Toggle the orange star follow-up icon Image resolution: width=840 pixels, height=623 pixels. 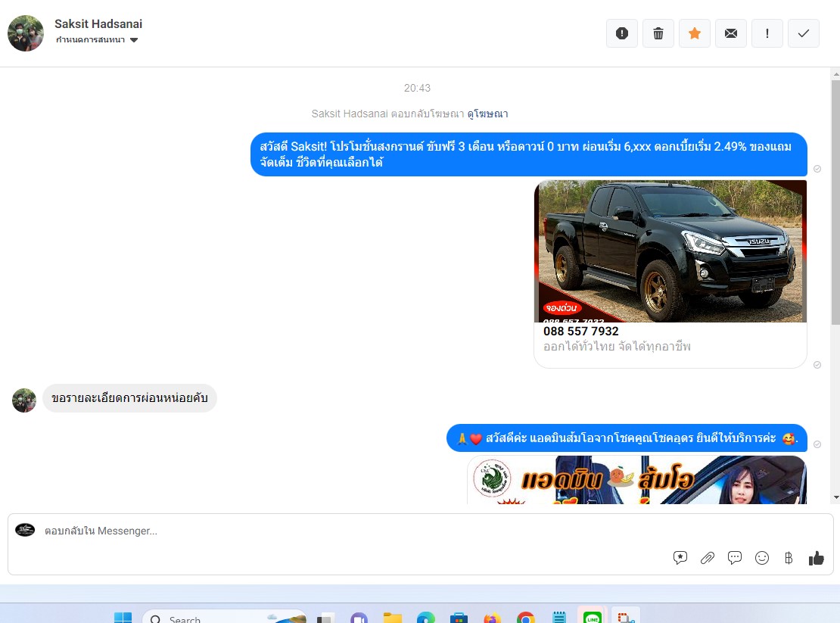pos(694,33)
